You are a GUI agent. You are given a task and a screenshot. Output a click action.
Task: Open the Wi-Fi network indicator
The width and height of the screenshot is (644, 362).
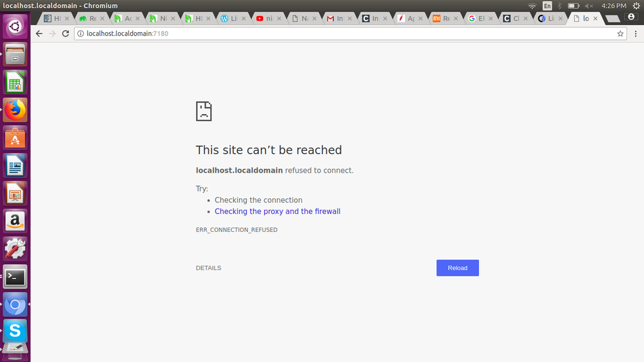(x=532, y=6)
